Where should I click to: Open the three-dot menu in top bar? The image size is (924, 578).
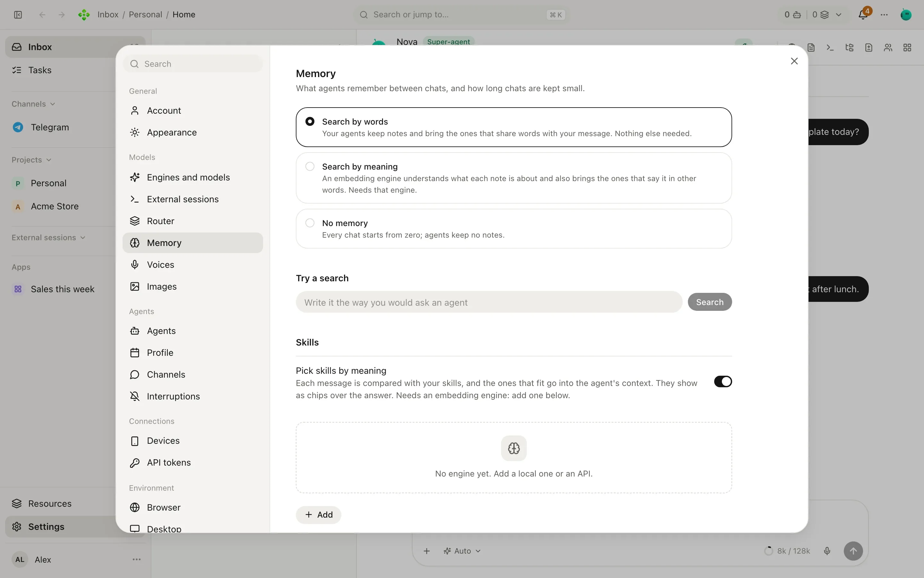[x=884, y=14]
